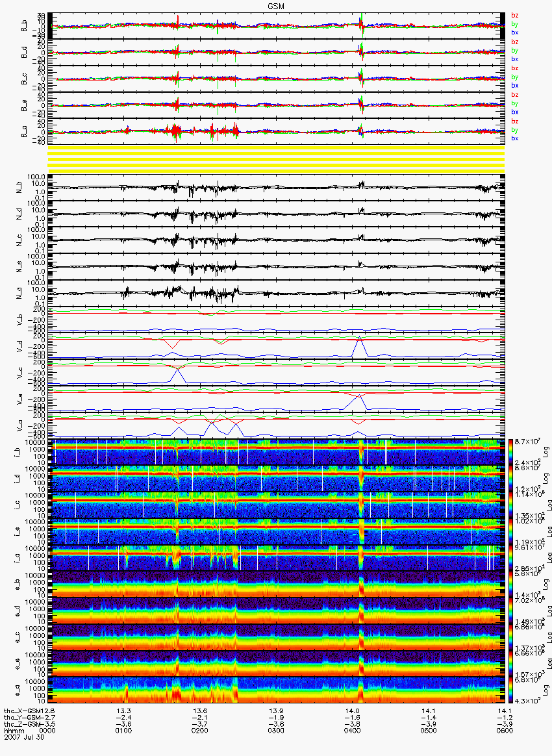This screenshot has width=552, height=756.
Task: Click the 2007 Jul 30 date label
Action: click(24, 737)
